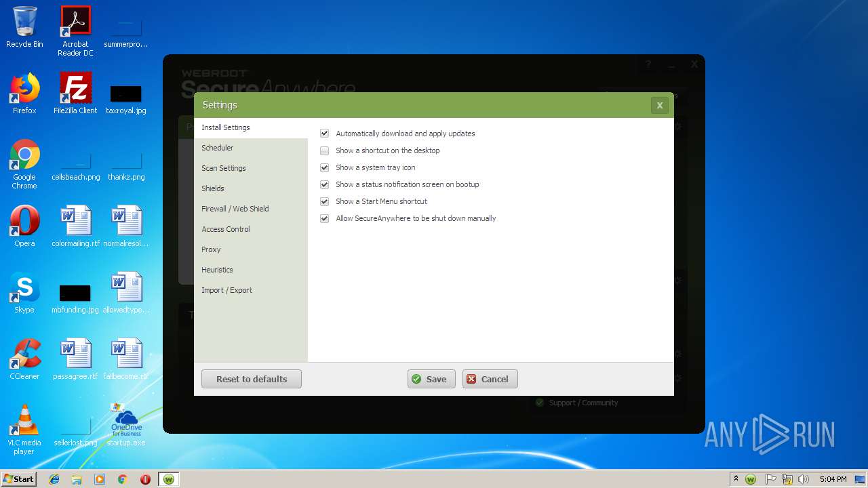This screenshot has height=488, width=868.
Task: Select thankz.png file on desktop
Action: [x=126, y=167]
